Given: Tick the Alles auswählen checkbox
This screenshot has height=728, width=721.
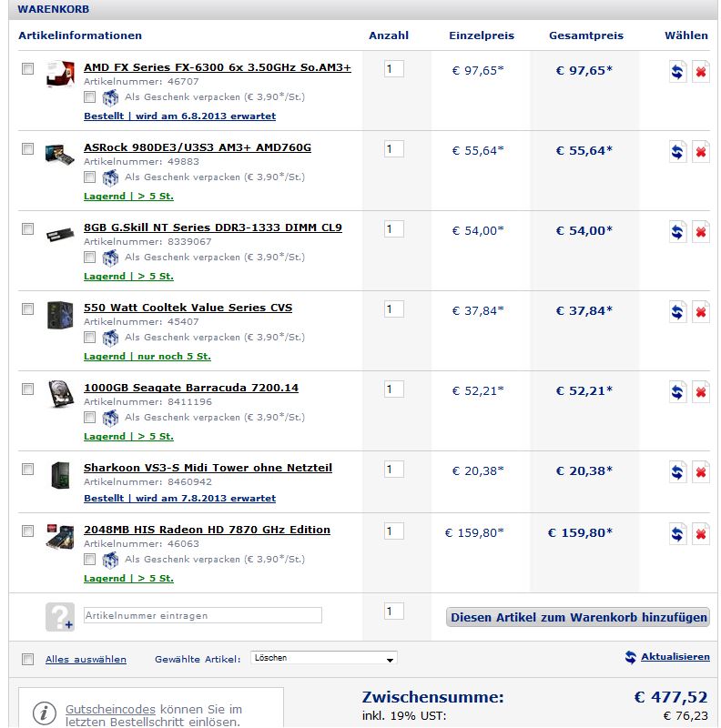Looking at the screenshot, I should 28,659.
